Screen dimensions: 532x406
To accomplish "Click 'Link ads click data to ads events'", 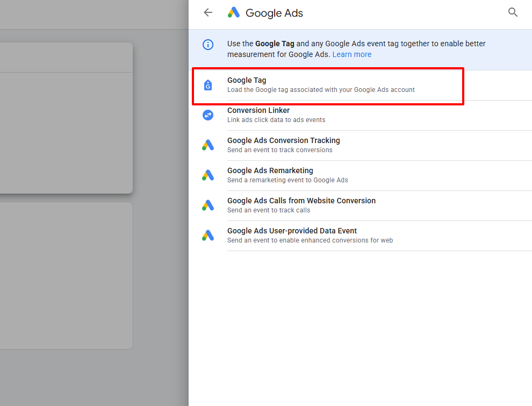I will 276,120.
